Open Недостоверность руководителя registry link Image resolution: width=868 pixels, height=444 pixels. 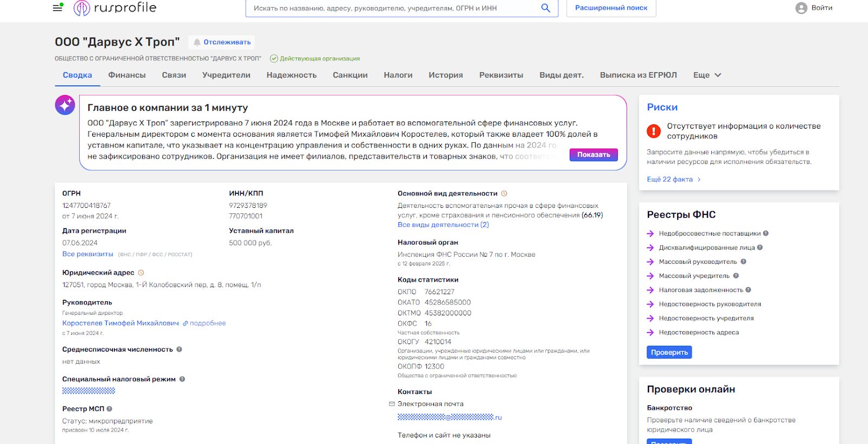[x=710, y=304]
